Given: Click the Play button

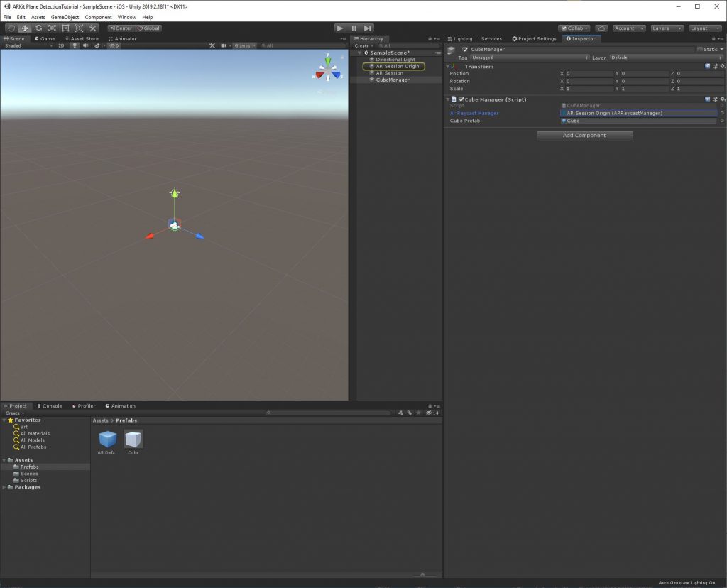Looking at the screenshot, I should pos(340,28).
